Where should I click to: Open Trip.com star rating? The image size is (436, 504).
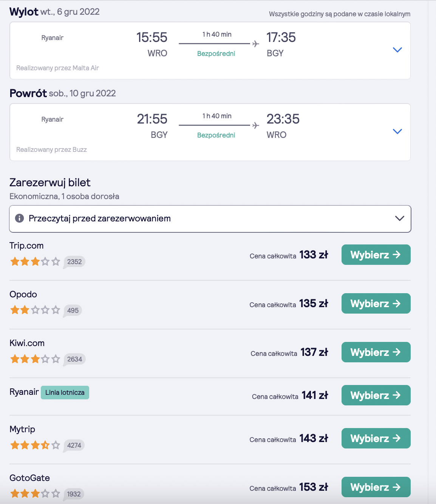coord(35,261)
